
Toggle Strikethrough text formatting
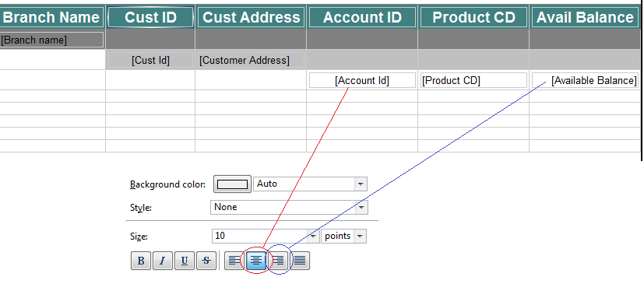[206, 261]
